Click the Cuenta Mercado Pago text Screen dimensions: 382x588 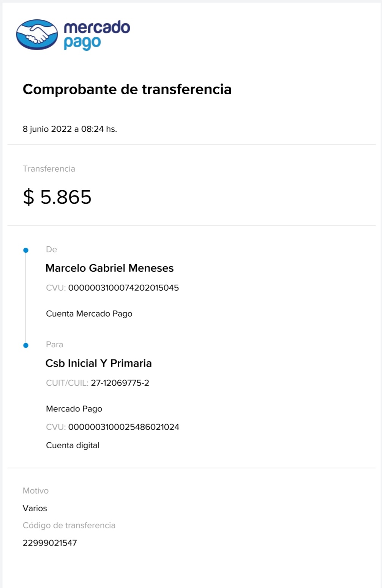[89, 314]
